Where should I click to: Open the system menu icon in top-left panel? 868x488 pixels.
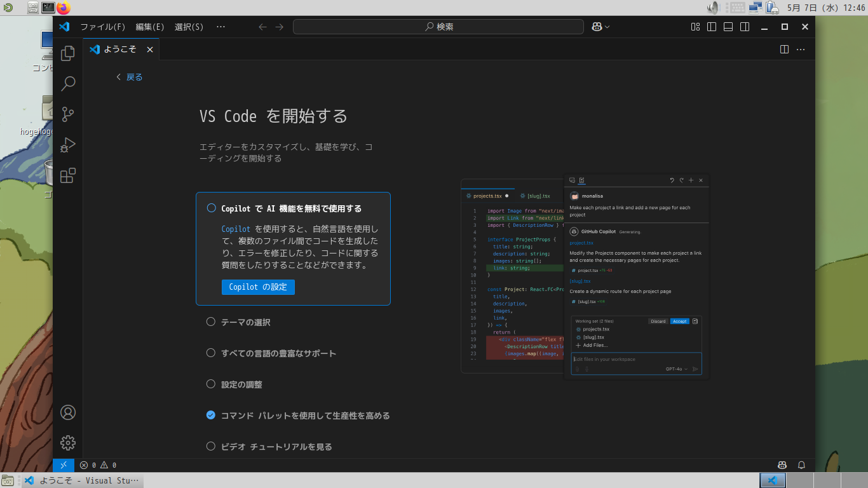pyautogui.click(x=7, y=8)
